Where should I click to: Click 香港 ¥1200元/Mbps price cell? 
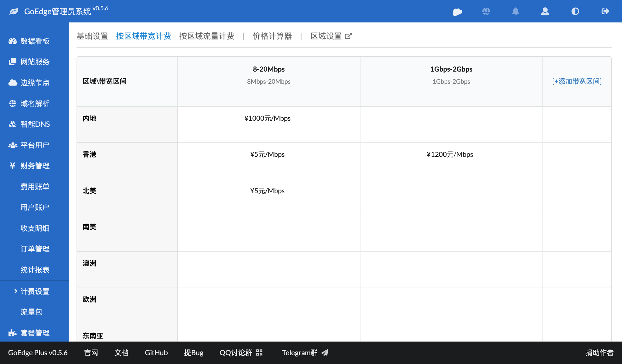click(x=451, y=161)
